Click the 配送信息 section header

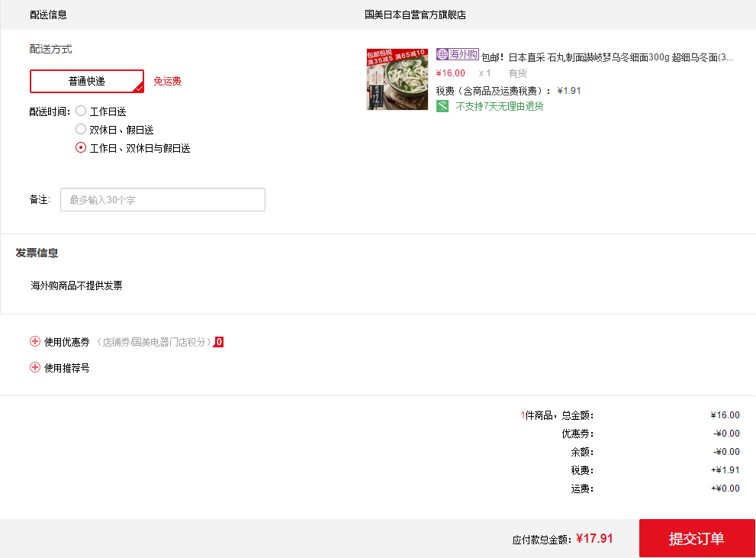[48, 15]
